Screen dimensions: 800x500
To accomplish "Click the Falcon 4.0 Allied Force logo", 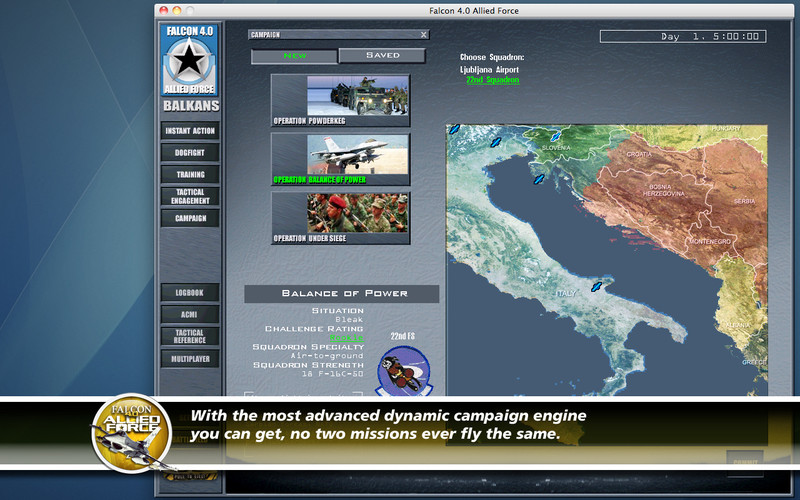I will 189,60.
